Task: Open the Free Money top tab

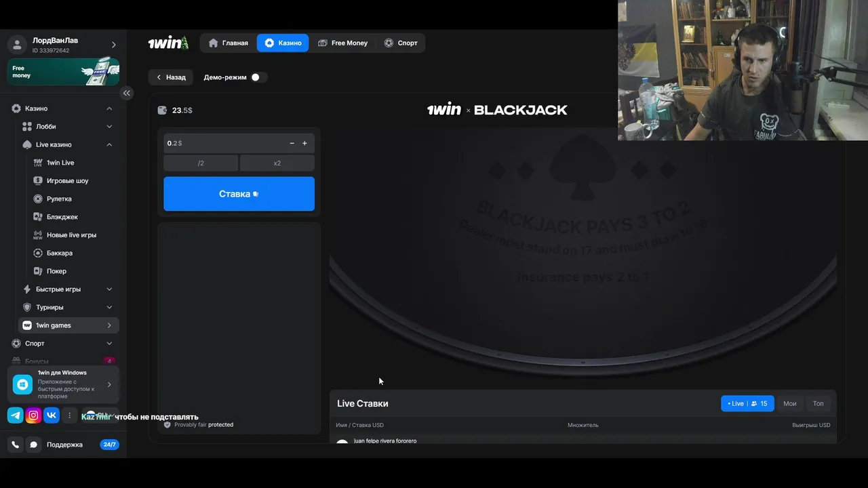Action: pyautogui.click(x=342, y=43)
